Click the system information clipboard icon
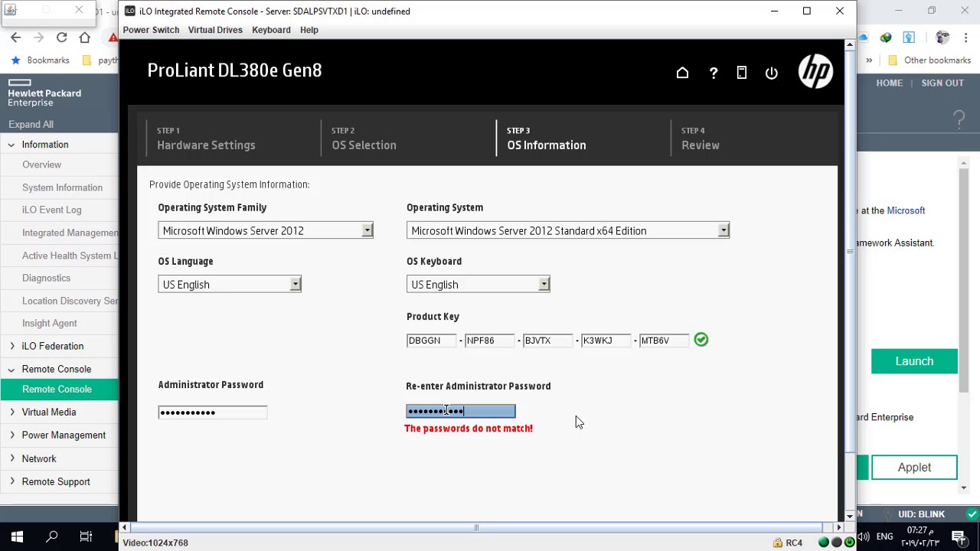 [x=742, y=73]
